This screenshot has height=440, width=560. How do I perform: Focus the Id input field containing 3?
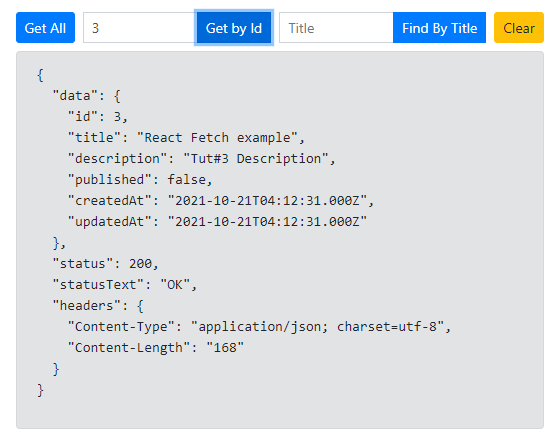(x=140, y=28)
